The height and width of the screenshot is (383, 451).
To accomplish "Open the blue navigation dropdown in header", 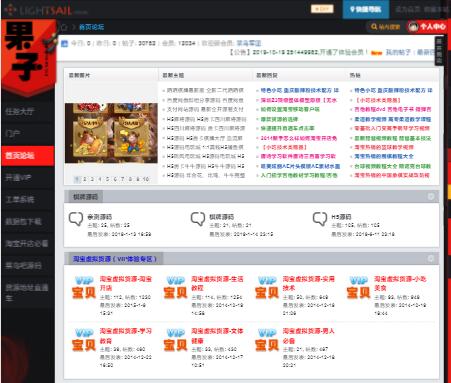I will (x=366, y=9).
